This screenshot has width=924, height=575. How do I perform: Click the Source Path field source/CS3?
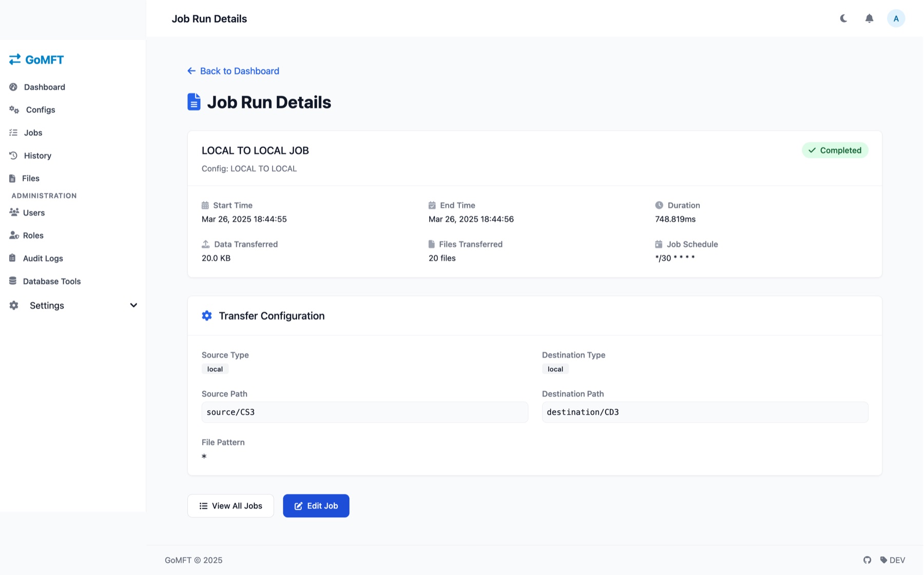[x=365, y=412]
